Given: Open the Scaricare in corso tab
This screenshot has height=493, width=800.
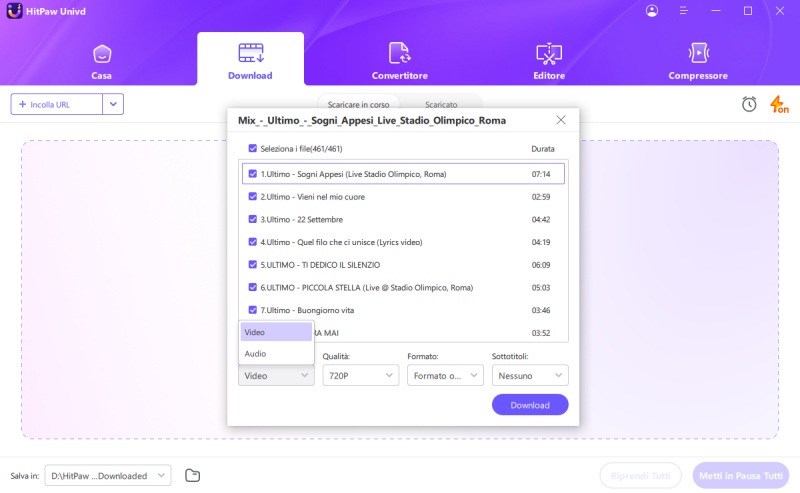Looking at the screenshot, I should tap(358, 104).
